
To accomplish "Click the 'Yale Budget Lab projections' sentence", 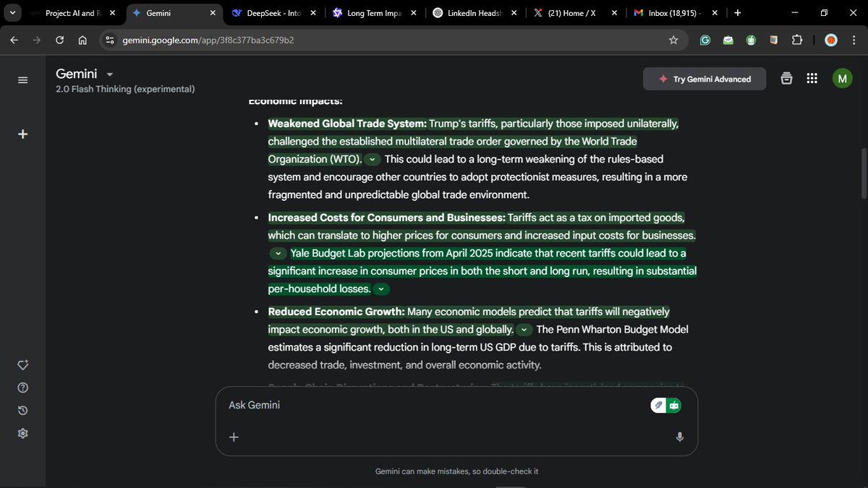I will click(482, 271).
